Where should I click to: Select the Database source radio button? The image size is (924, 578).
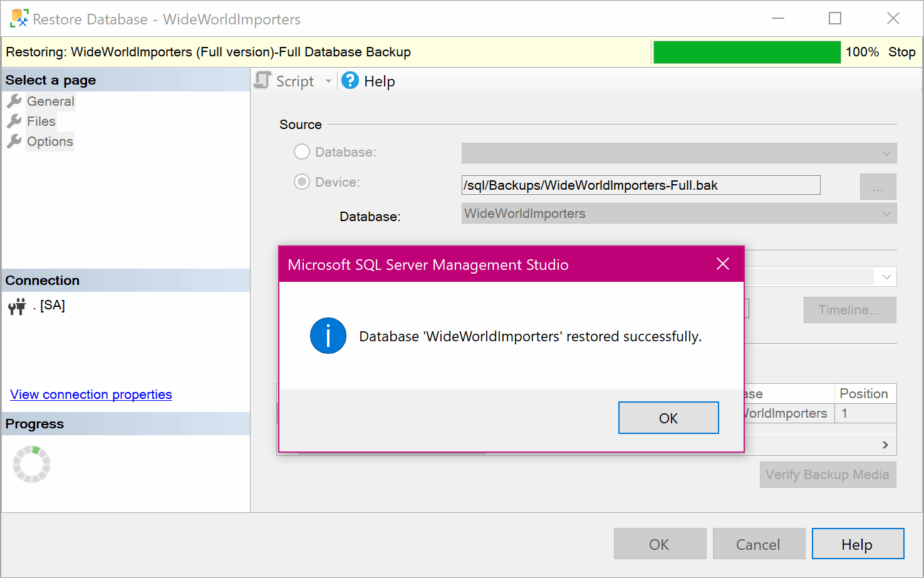click(301, 152)
